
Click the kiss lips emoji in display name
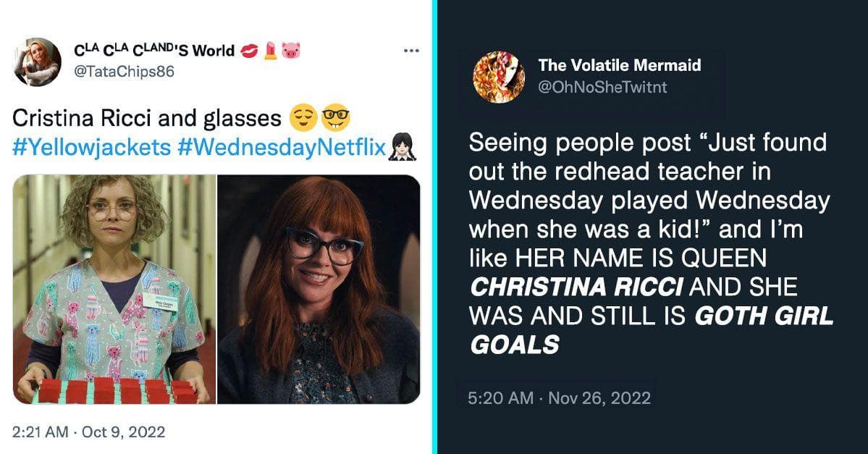250,51
